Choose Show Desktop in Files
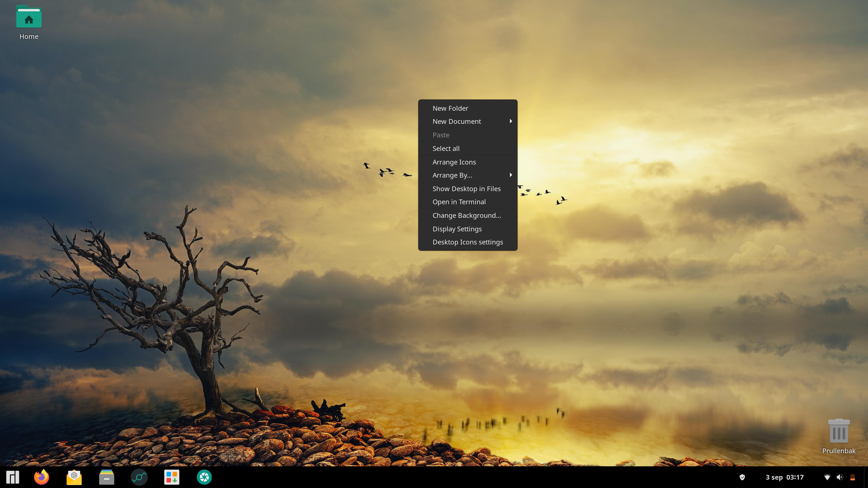The width and height of the screenshot is (868, 488). pos(468,189)
